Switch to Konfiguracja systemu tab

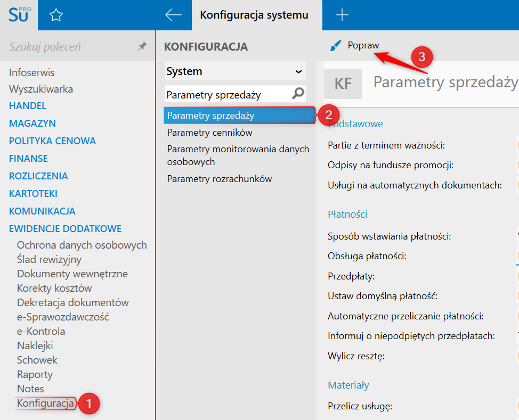click(x=254, y=15)
